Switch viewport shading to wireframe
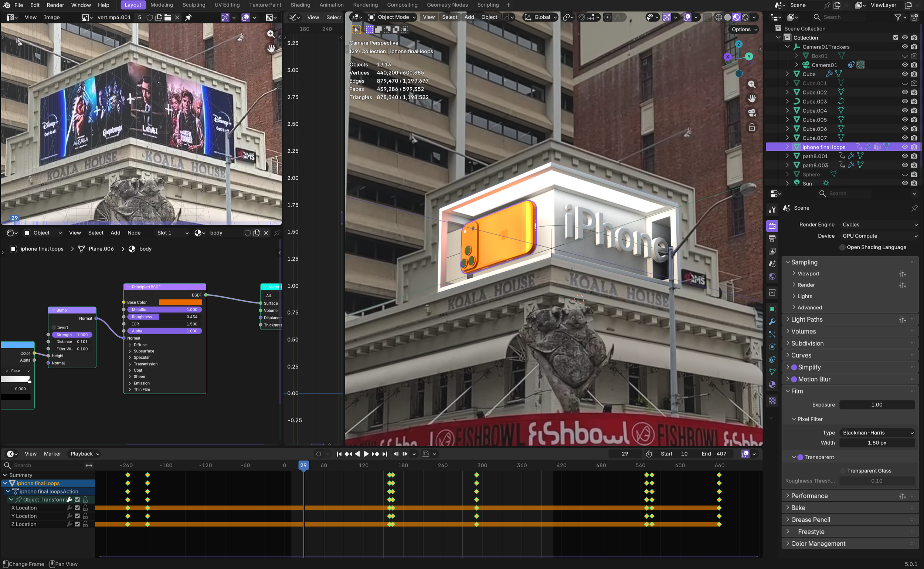 (719, 17)
